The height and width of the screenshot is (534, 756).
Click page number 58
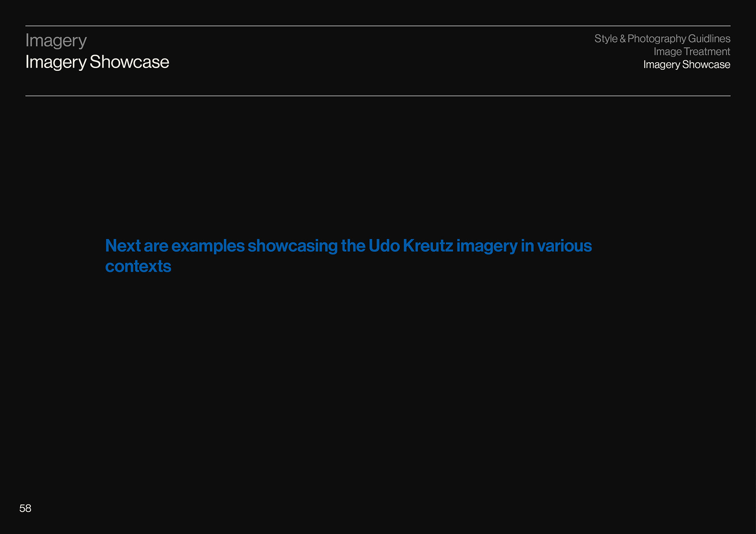click(x=25, y=508)
